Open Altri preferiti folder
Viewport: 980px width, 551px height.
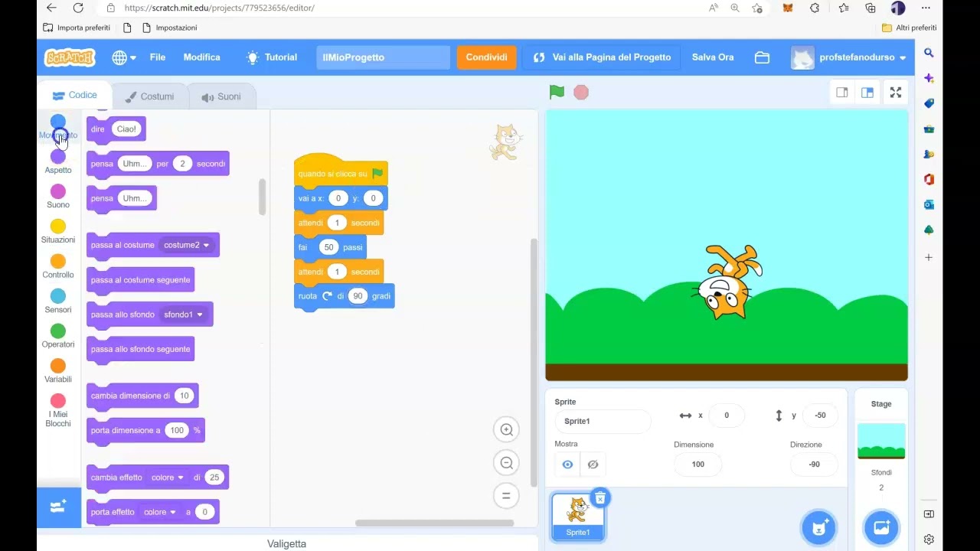point(910,28)
